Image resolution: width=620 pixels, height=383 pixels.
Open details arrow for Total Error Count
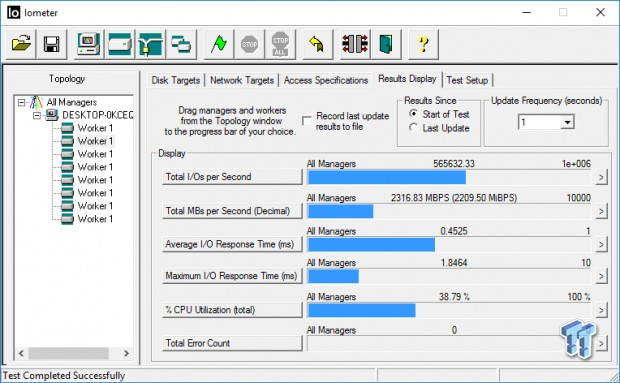tap(601, 343)
